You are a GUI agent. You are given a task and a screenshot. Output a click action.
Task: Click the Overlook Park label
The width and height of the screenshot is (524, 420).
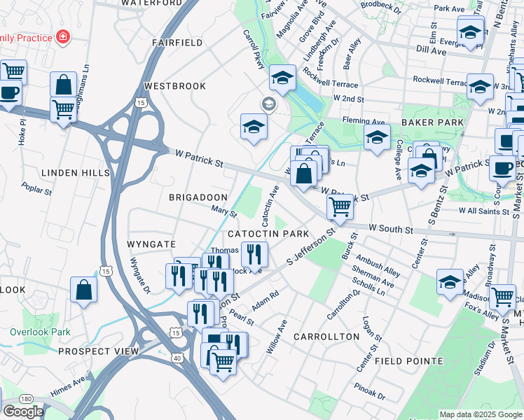40,332
